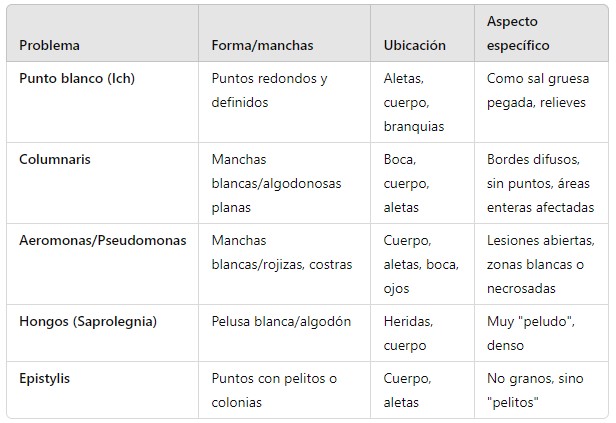Select the 'Aeromonas/Pseudomonas' cell
616x423 pixels.
coord(103,240)
